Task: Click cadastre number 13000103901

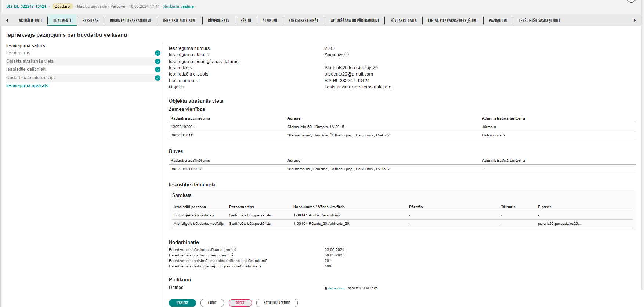Action: pyautogui.click(x=183, y=127)
